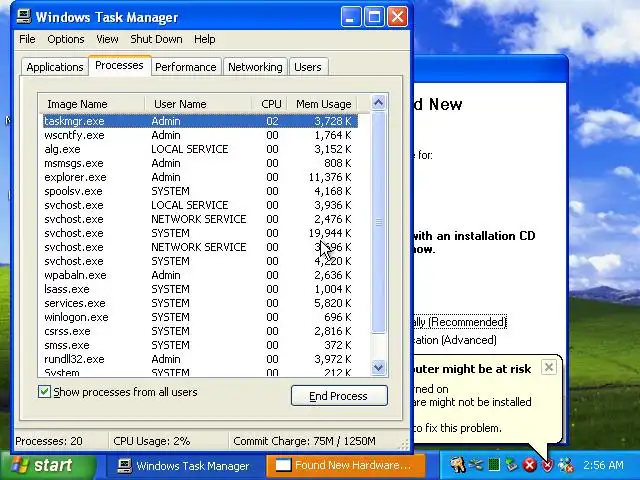Sort by User Name column header
The width and height of the screenshot is (640, 480).
[x=198, y=104]
